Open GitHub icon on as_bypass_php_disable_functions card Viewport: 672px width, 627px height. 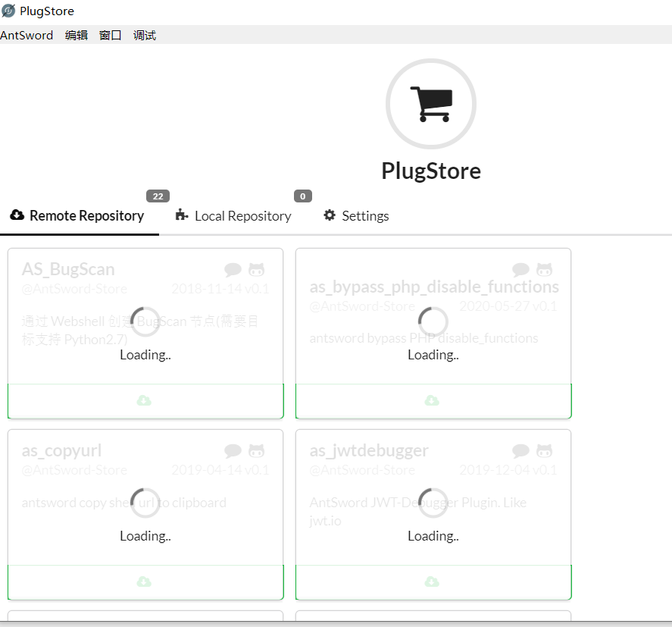[x=544, y=270]
